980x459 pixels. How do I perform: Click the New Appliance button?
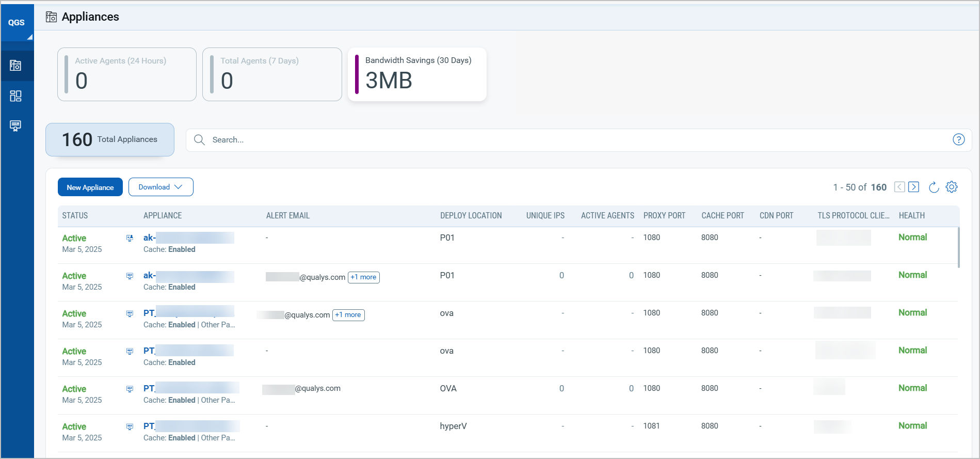click(90, 187)
